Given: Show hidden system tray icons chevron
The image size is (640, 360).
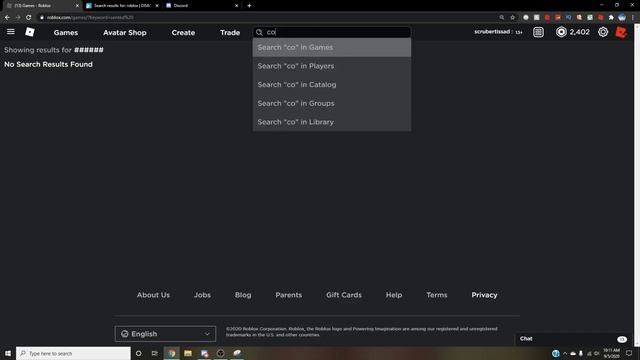Looking at the screenshot, I should point(565,353).
